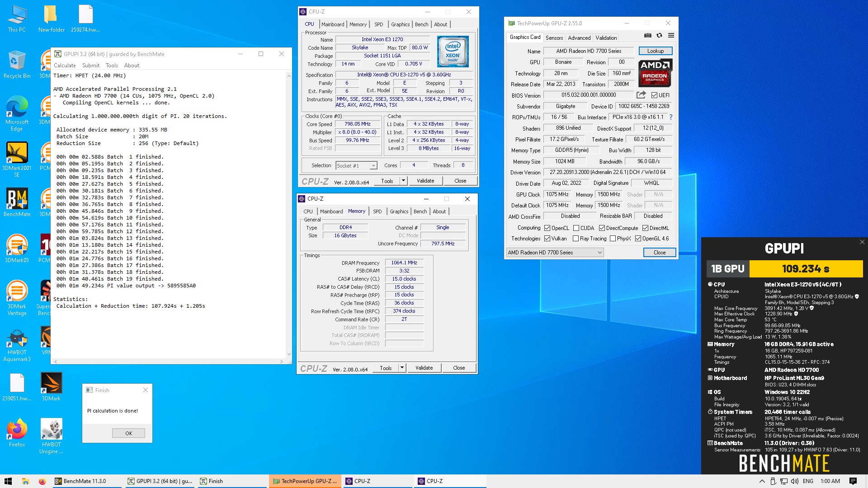Click OK in the Finish dialog
This screenshot has height=488, width=868.
click(x=128, y=433)
